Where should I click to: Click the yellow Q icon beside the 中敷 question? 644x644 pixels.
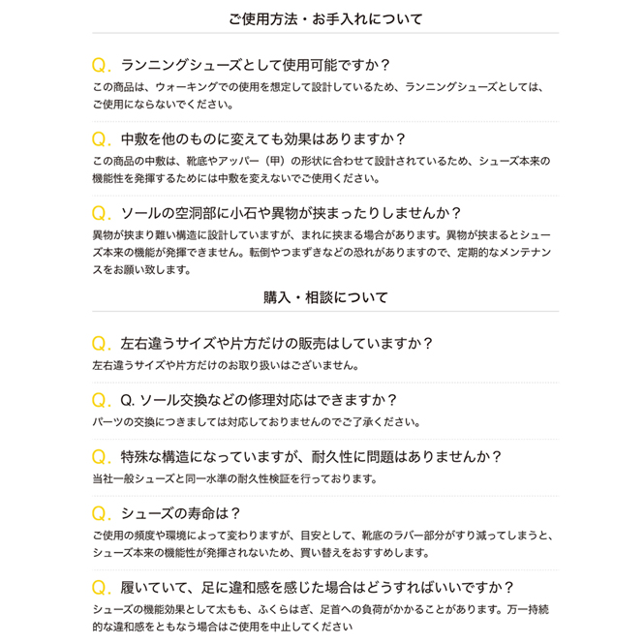[x=101, y=139]
